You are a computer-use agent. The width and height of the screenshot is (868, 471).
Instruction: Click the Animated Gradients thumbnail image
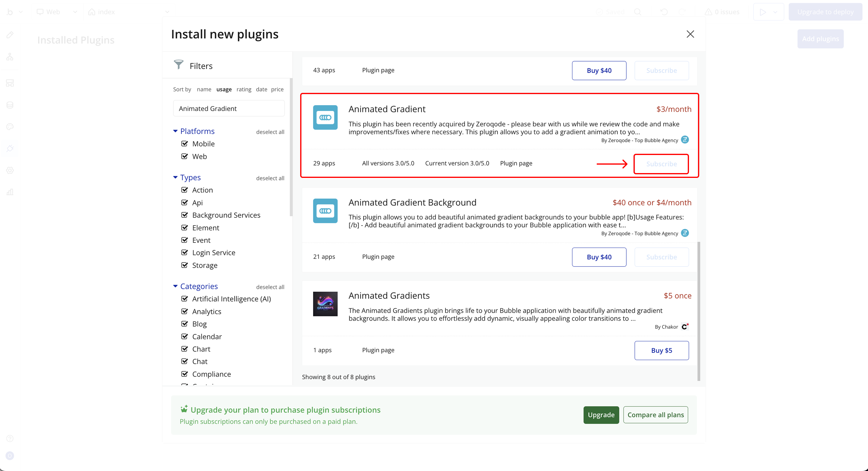point(325,304)
